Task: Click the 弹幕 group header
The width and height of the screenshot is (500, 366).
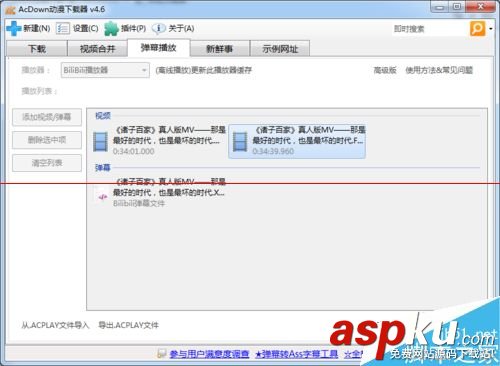Action: (103, 168)
